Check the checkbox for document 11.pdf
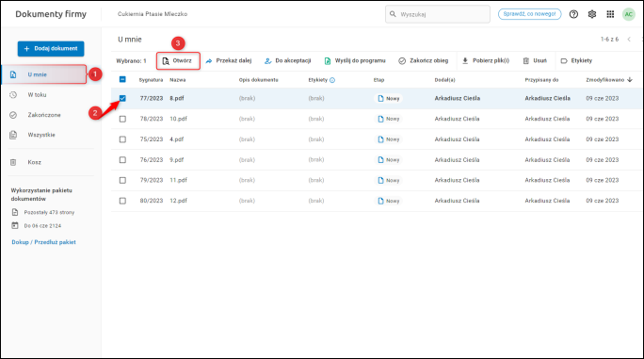 (122, 180)
